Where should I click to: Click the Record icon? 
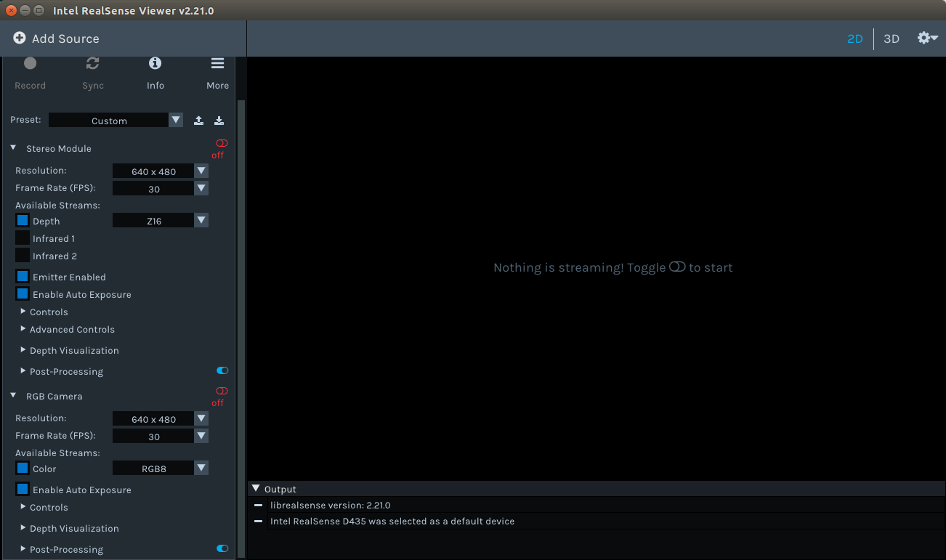click(30, 64)
